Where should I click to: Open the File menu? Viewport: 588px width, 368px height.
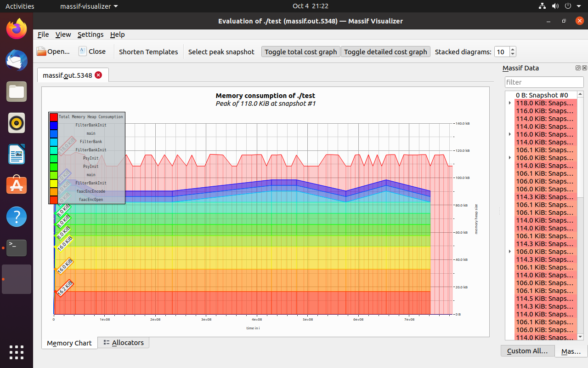click(43, 34)
